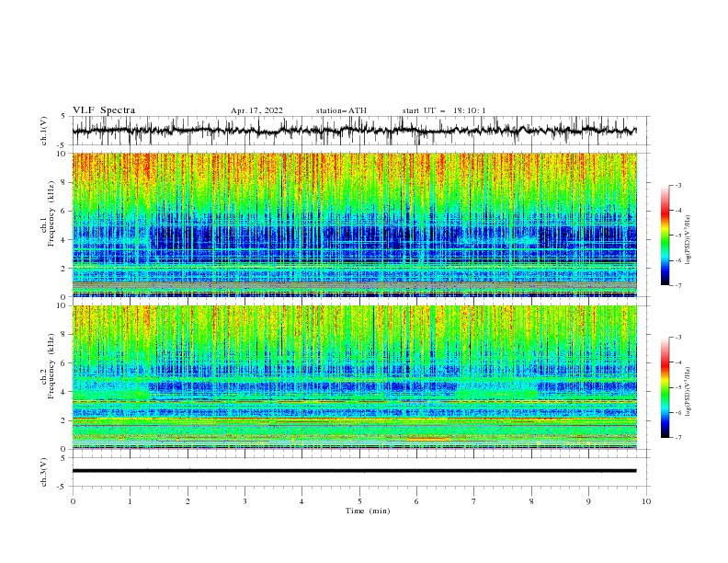
Task: Click the "6" tick on the time axis
Action: (416, 501)
